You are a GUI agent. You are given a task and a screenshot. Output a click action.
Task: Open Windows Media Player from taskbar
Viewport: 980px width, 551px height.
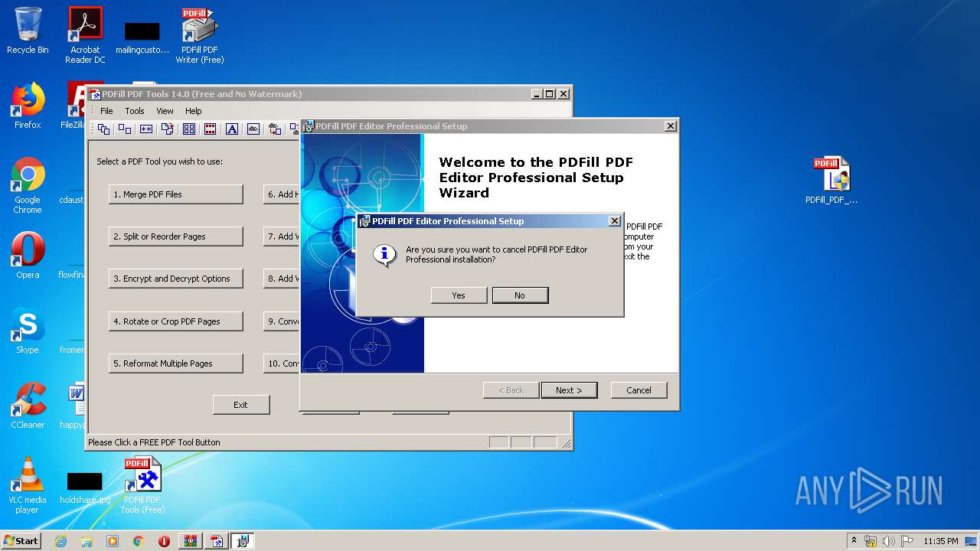pyautogui.click(x=113, y=541)
